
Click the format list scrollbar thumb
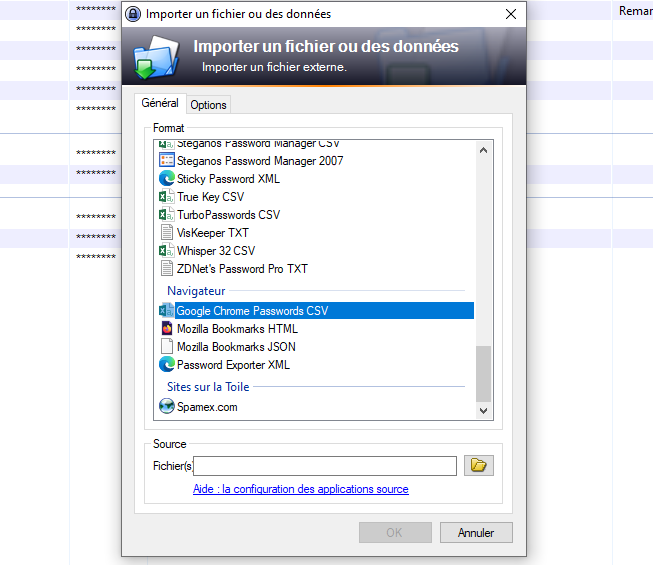click(x=483, y=374)
